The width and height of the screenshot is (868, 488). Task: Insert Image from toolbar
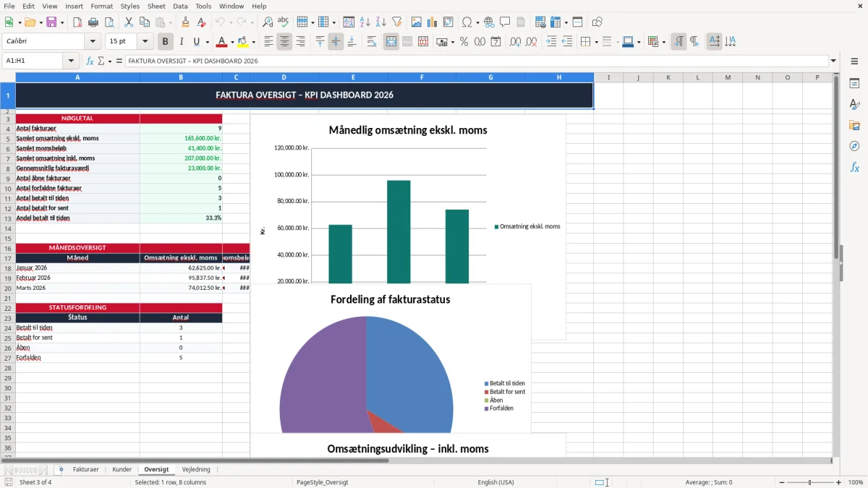point(417,22)
